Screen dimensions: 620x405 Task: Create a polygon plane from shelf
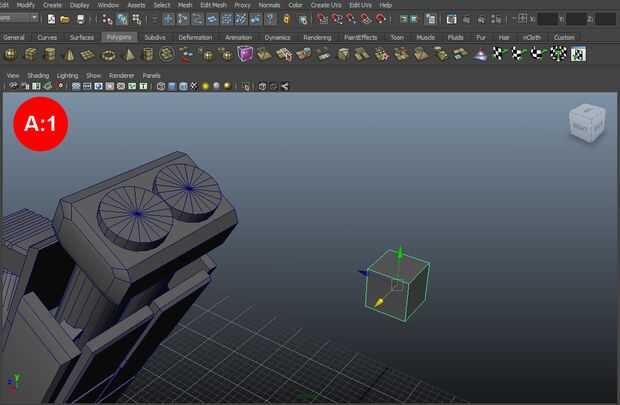pos(88,55)
